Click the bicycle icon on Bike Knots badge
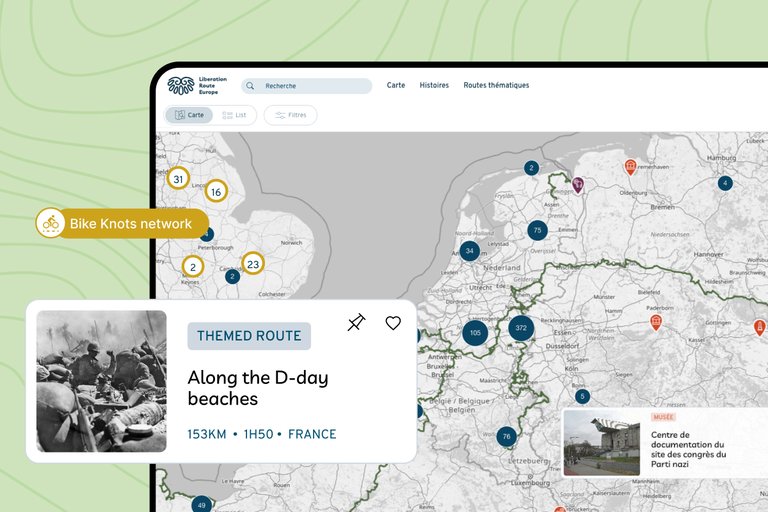This screenshot has width=768, height=512. click(x=50, y=223)
